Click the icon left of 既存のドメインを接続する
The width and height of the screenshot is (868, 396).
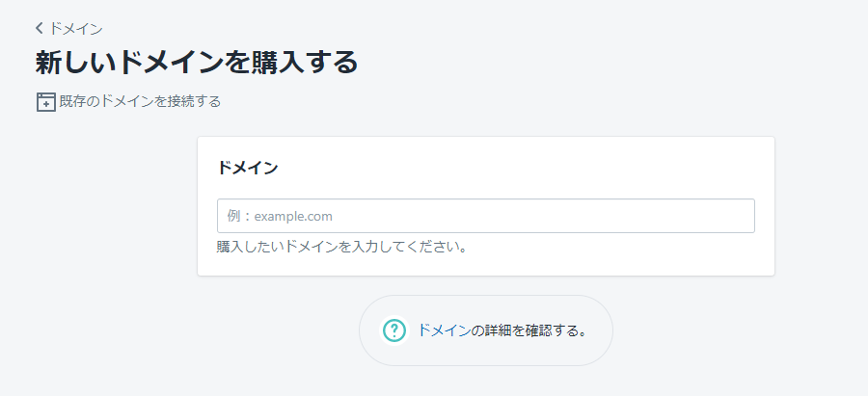click(x=46, y=102)
